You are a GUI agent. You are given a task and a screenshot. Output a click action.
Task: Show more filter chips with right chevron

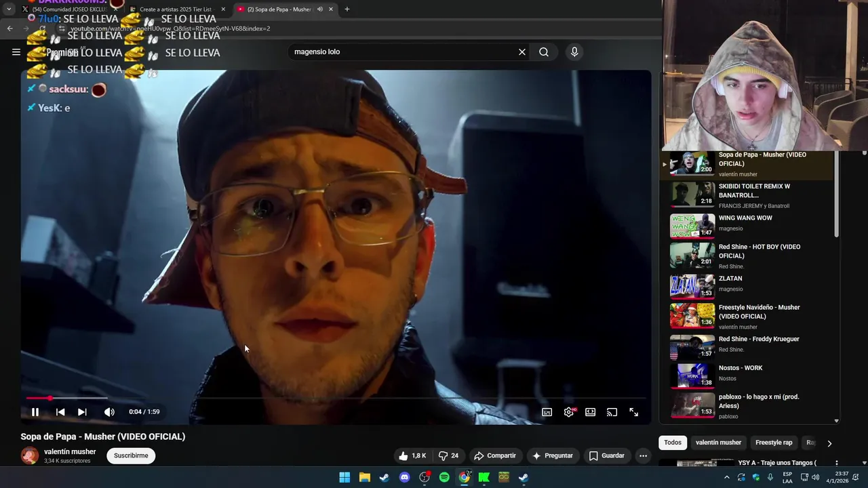point(829,443)
